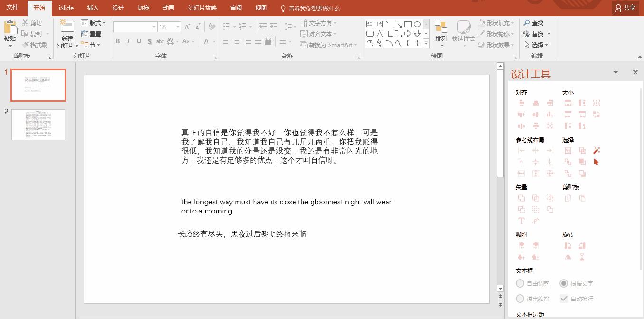Viewport: 644px width, 319px height.
Task: Click the Clear formatting eraser icon
Action: (212, 27)
